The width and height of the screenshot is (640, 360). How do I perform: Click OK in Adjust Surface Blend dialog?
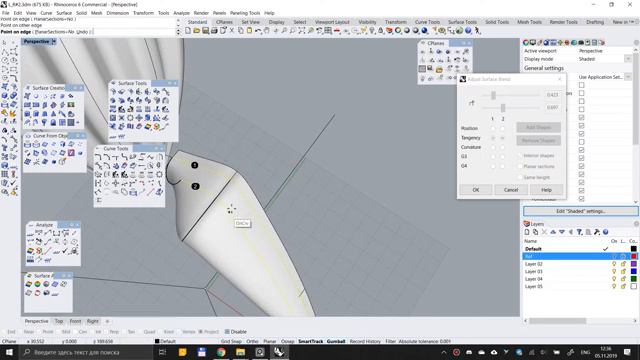[476, 190]
